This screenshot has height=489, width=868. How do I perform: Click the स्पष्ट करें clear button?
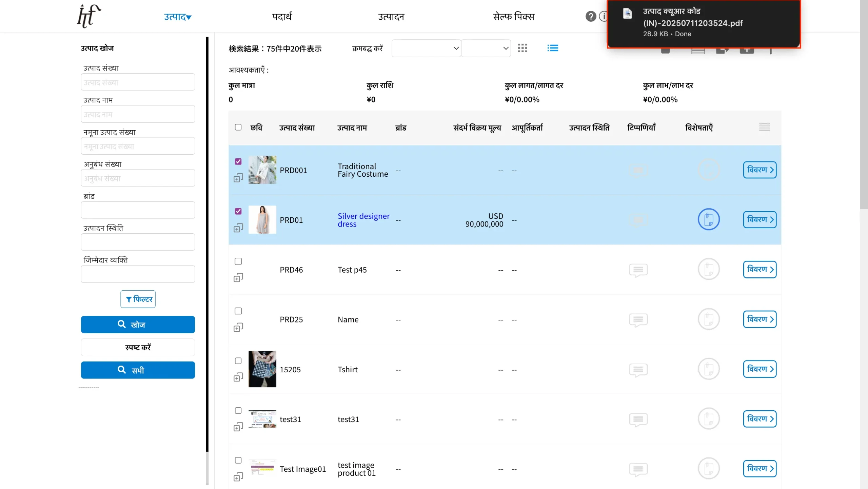[138, 347]
